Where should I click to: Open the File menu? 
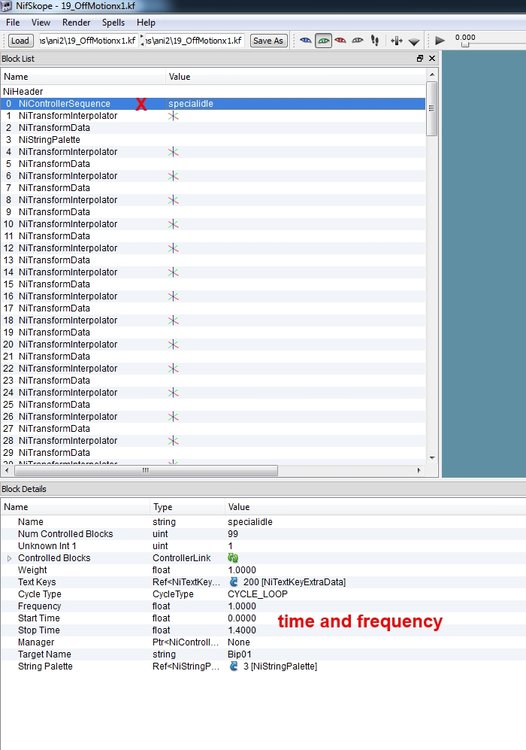[x=13, y=22]
